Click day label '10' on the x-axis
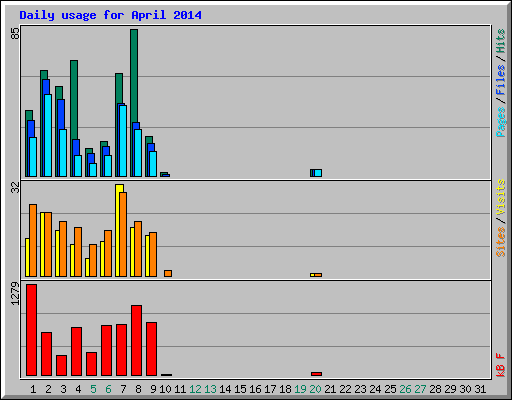The height and width of the screenshot is (400, 512). click(165, 389)
